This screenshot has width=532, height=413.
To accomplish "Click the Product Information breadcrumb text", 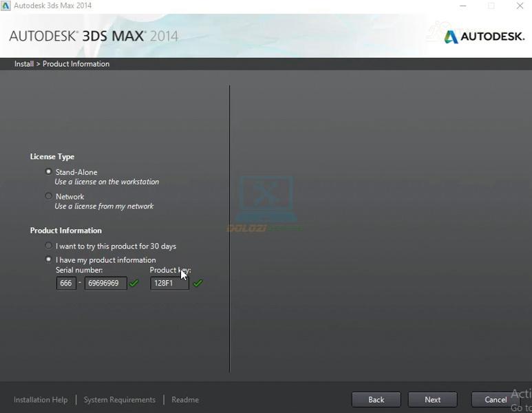I will point(76,64).
